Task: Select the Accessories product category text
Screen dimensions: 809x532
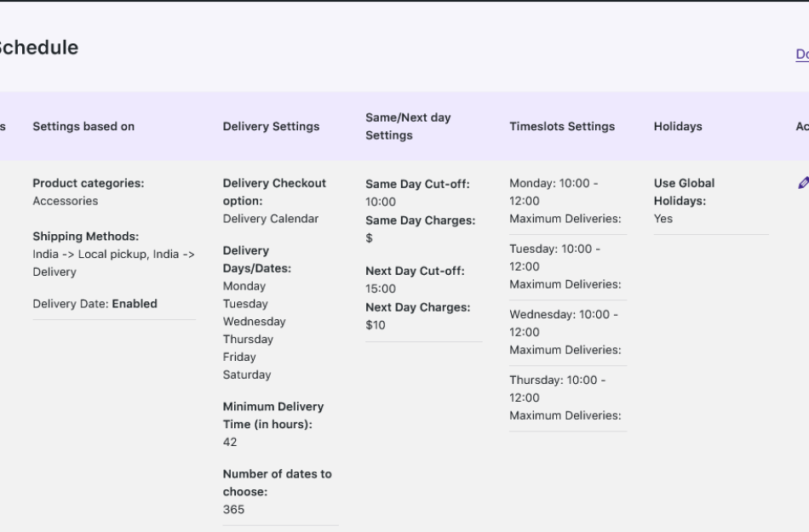Action: pos(65,201)
